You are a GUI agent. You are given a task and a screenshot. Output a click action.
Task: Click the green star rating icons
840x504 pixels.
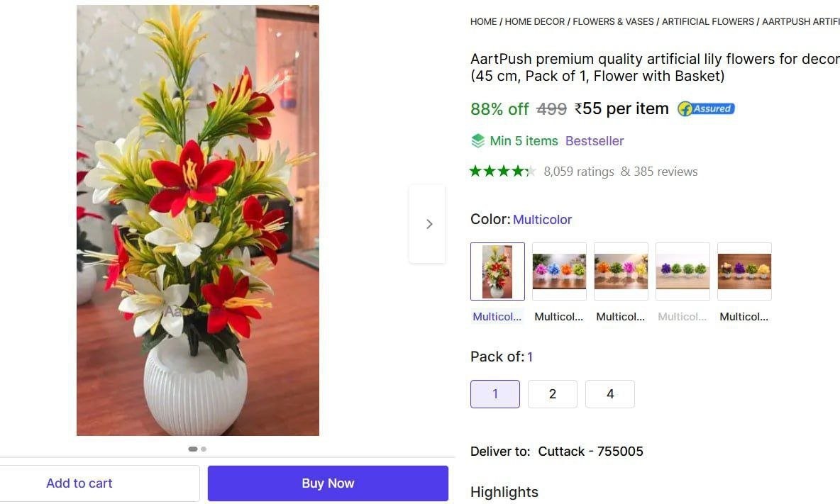point(502,171)
